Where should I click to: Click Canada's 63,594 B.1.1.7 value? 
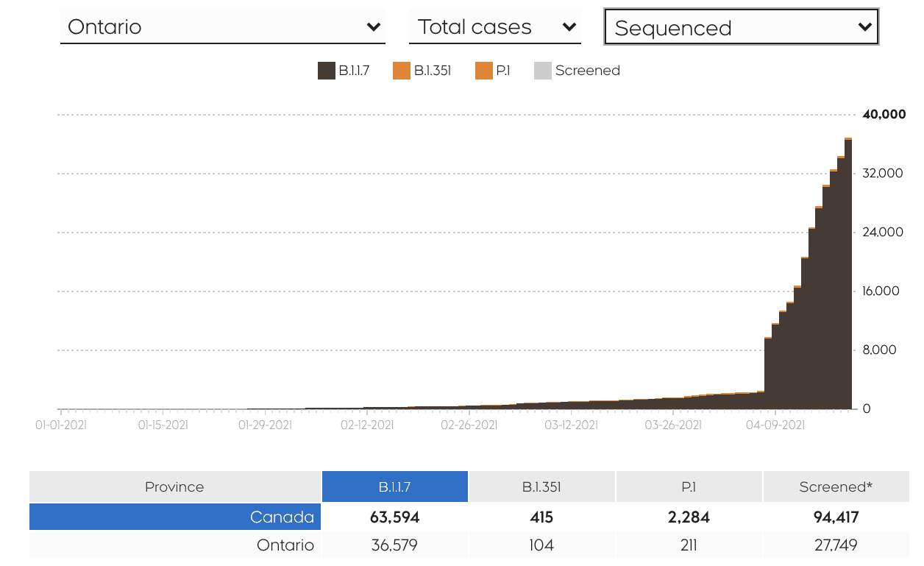tap(395, 517)
